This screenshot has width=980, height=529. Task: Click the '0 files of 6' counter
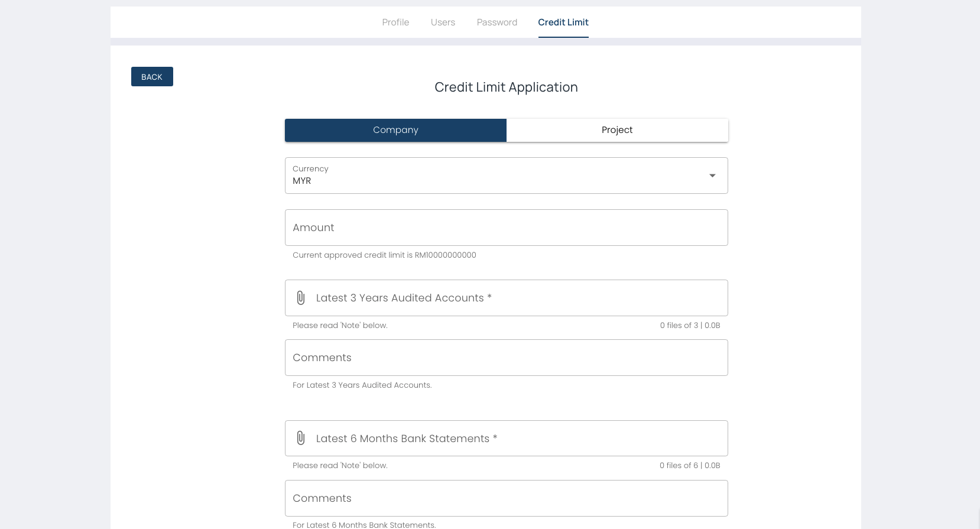(689, 466)
